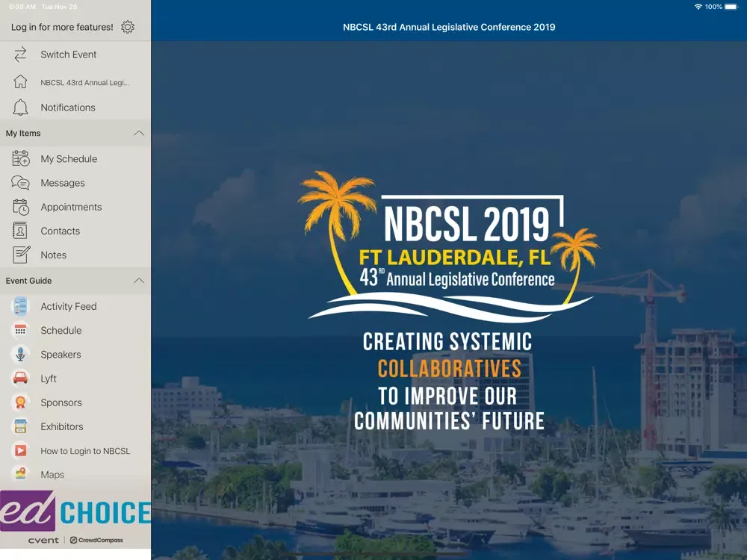Tap the How to Login video play icon
Viewport: 747px width, 560px height.
coord(20,450)
